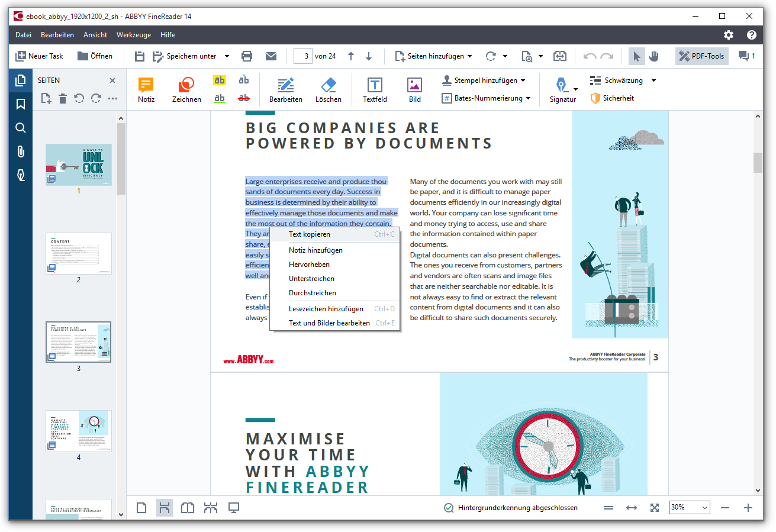Image resolution: width=776 pixels, height=532 pixels.
Task: Click the Öffnen button
Action: coord(95,56)
